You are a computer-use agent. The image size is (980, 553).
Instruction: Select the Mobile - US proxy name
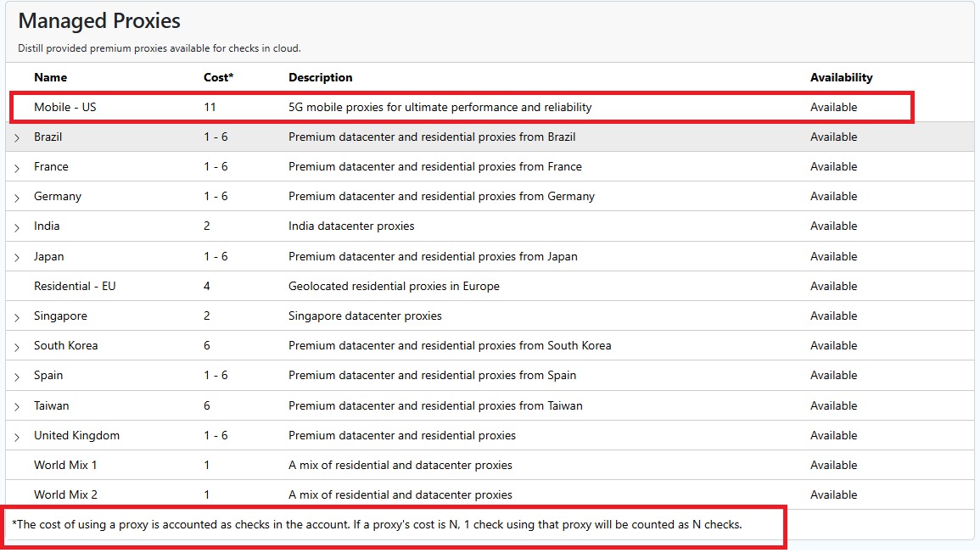[x=64, y=107]
